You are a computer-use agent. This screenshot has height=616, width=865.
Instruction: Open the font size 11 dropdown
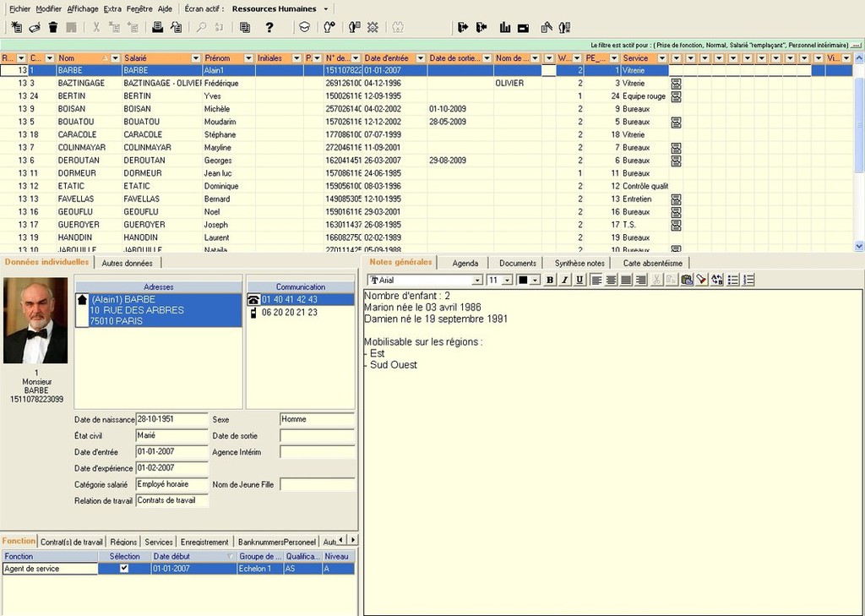coord(508,280)
